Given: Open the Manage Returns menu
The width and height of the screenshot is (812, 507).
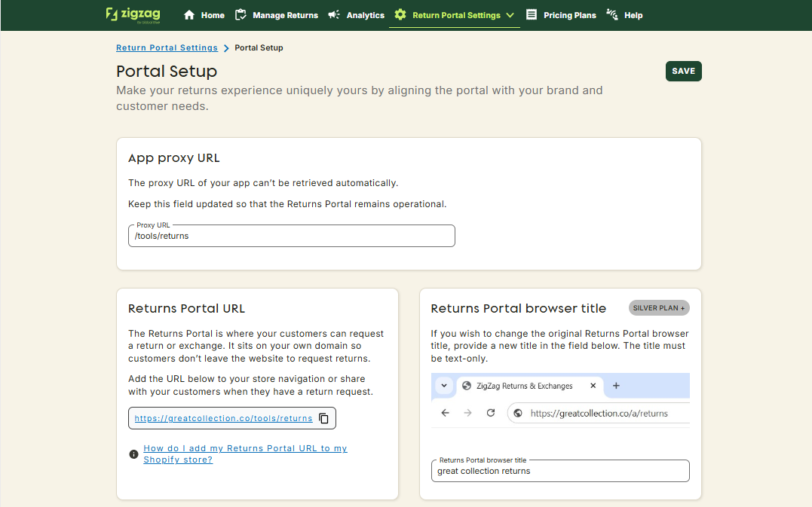Looking at the screenshot, I should (285, 15).
